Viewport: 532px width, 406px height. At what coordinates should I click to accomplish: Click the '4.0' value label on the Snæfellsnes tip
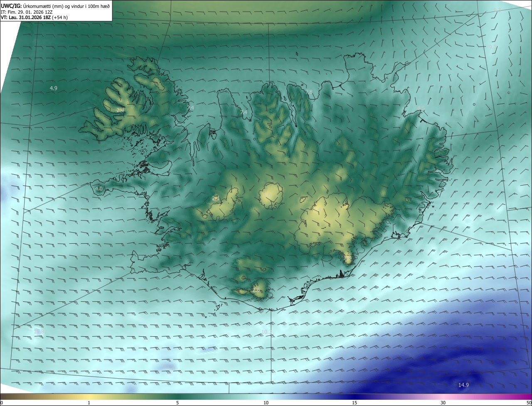point(99,188)
